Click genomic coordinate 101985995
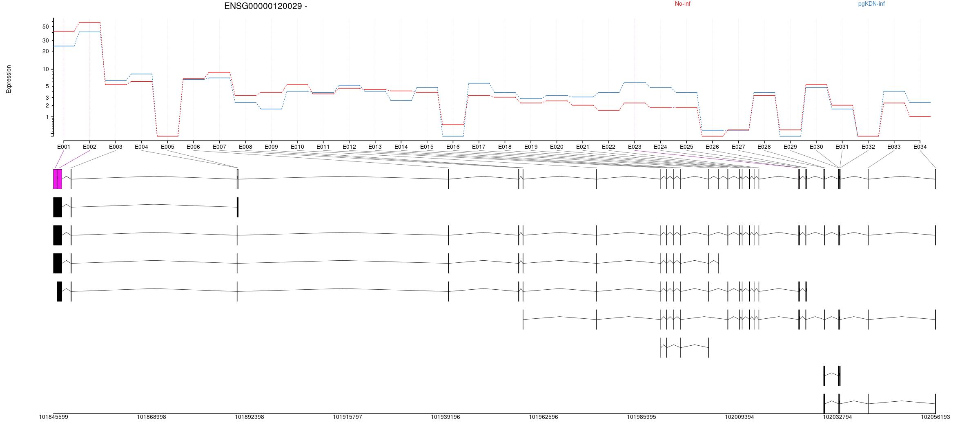 (x=641, y=417)
